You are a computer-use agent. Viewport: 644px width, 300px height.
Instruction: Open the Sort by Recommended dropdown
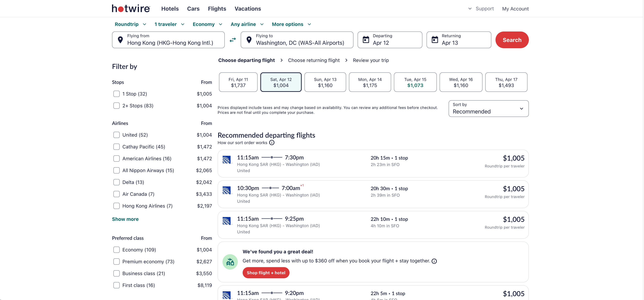pyautogui.click(x=488, y=109)
